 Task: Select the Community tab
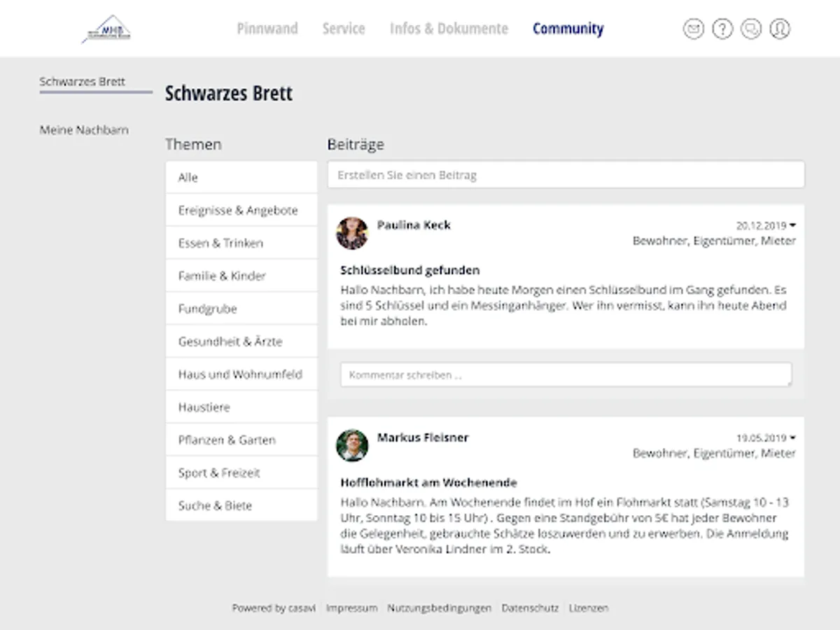coord(568,29)
